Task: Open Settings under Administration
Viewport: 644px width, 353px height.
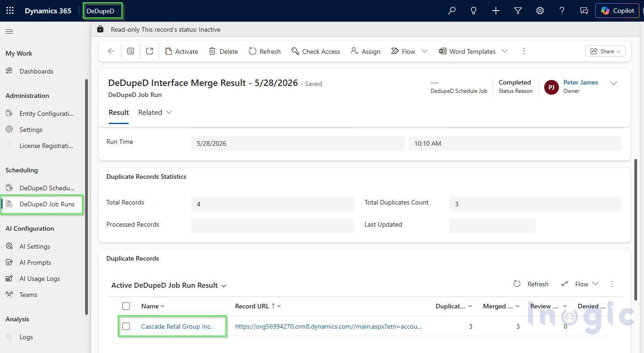Action: pos(31,130)
